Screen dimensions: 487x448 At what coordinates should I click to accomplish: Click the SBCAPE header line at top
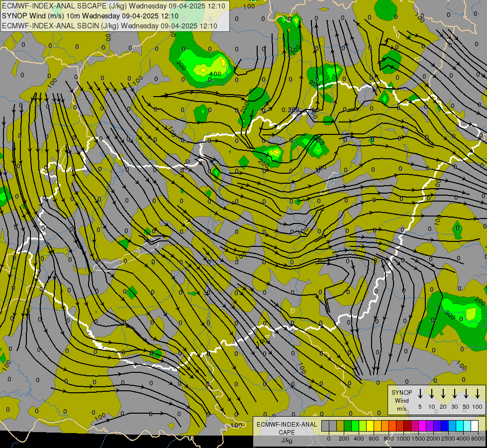(114, 6)
